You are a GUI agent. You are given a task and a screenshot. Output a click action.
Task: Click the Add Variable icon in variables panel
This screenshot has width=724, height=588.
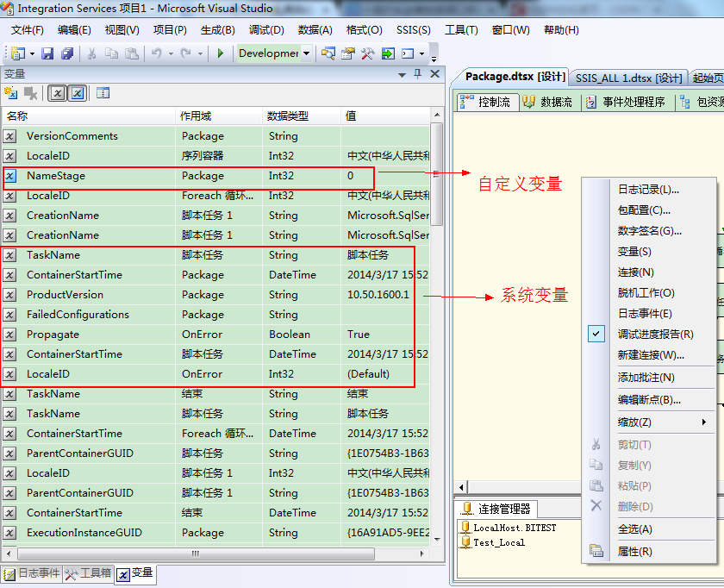(11, 93)
